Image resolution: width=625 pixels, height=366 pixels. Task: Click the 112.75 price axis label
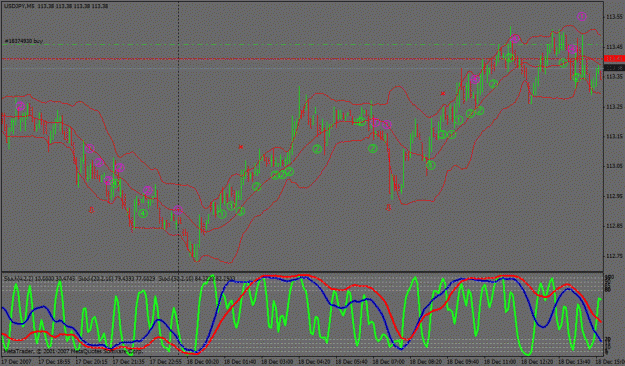click(x=614, y=256)
